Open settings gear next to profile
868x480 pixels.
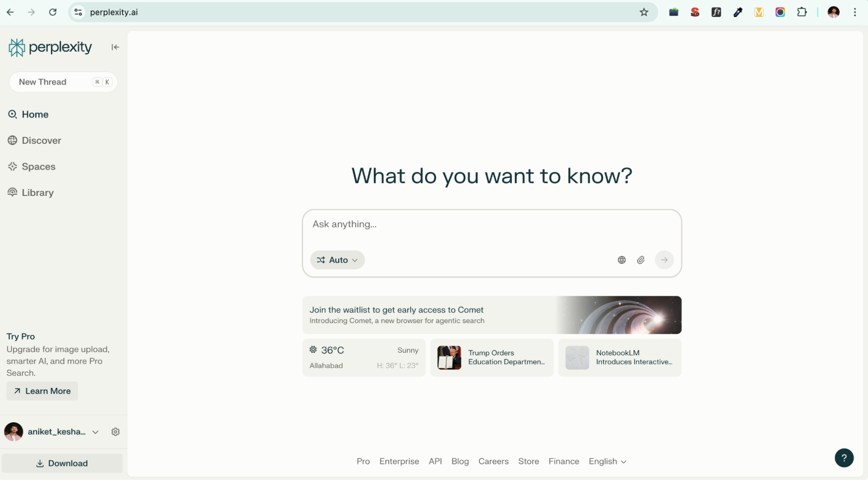pos(115,431)
